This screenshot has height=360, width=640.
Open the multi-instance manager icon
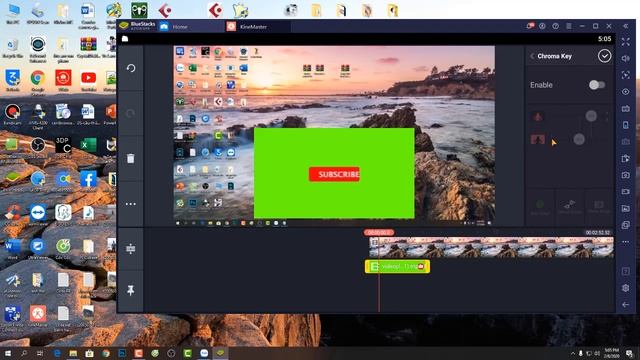coord(626,225)
